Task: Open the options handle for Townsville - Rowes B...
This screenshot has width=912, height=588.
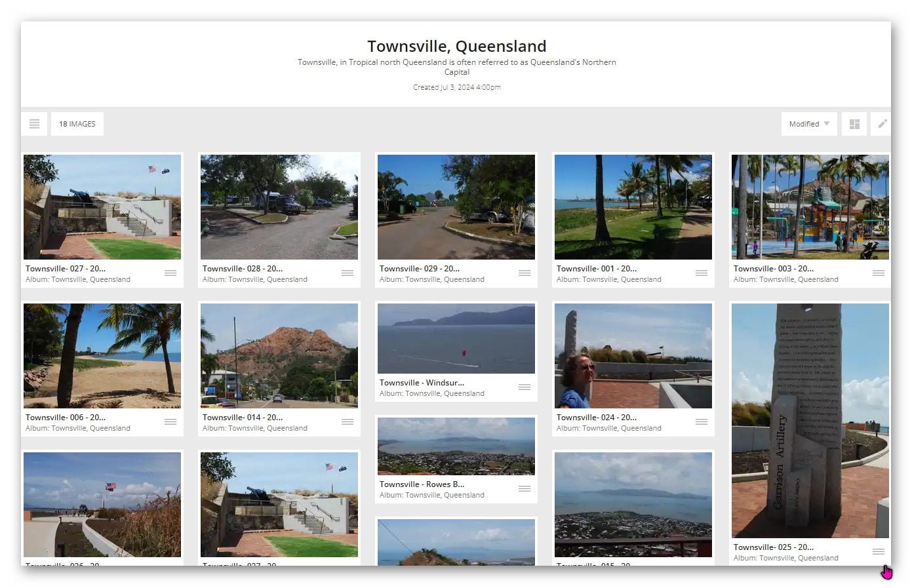Action: (x=525, y=489)
